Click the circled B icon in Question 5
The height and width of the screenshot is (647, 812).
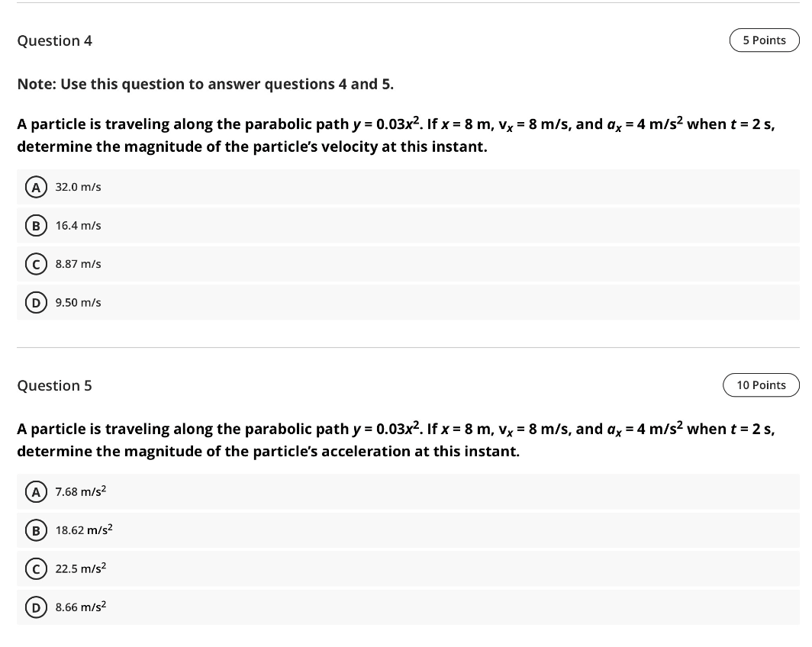pyautogui.click(x=36, y=530)
